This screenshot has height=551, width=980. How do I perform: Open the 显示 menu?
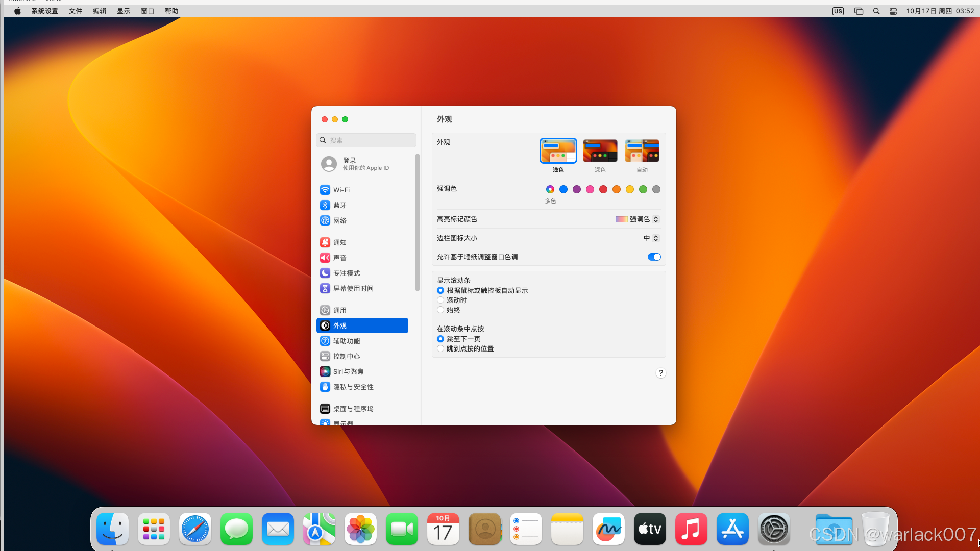[124, 11]
